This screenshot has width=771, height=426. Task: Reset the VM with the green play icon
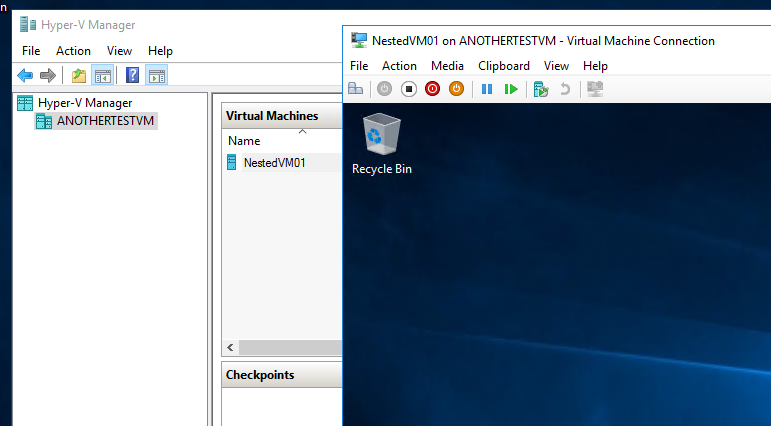pos(511,89)
